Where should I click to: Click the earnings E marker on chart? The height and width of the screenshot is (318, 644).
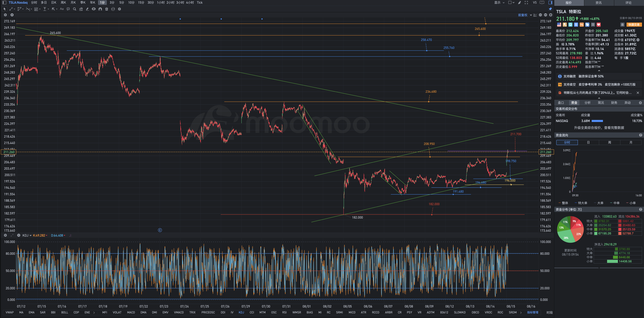click(x=160, y=230)
